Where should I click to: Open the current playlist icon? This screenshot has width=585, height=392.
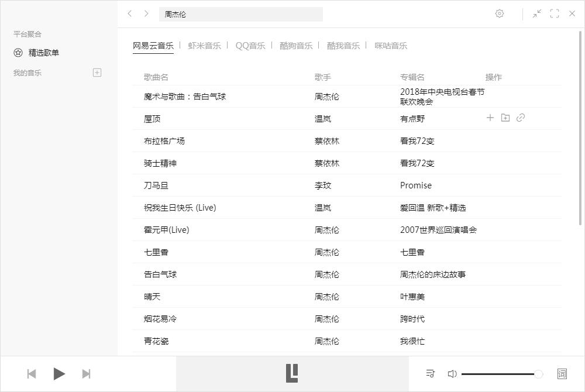430,373
